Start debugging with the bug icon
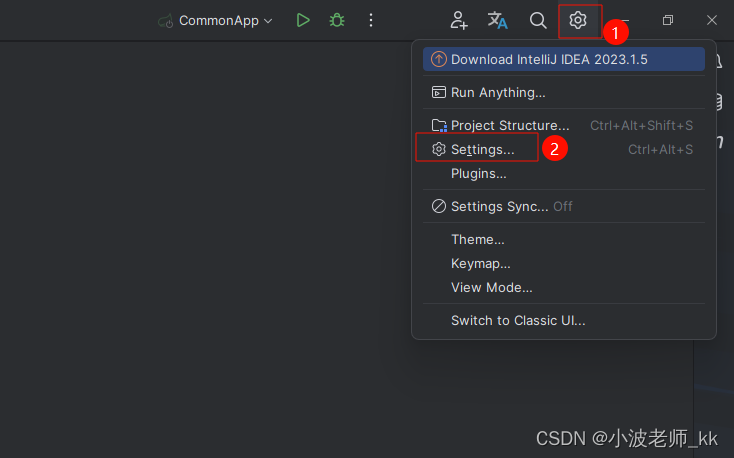This screenshot has width=734, height=458. (337, 20)
